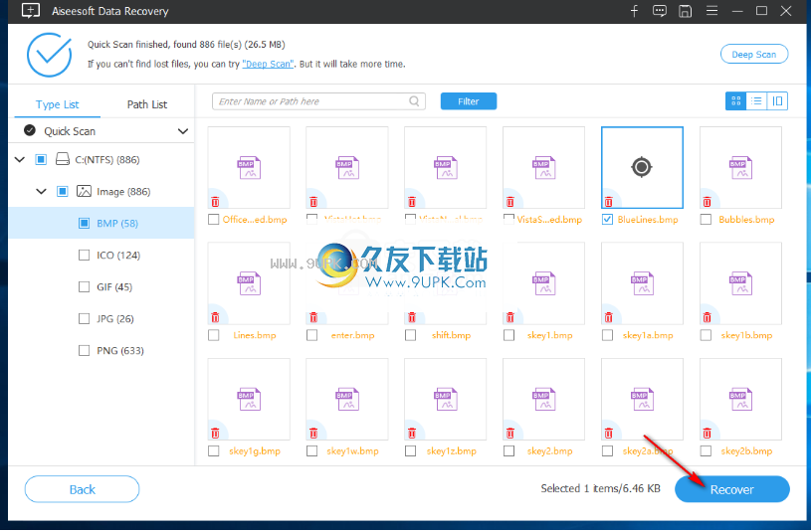The height and width of the screenshot is (532, 811).
Task: Select the PNG (633) tree row
Action: [101, 350]
